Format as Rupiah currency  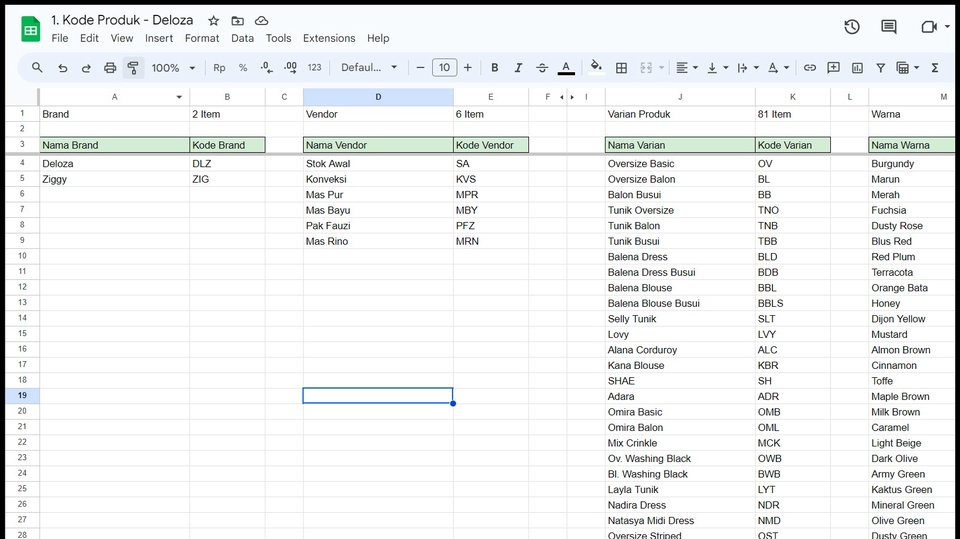[219, 67]
